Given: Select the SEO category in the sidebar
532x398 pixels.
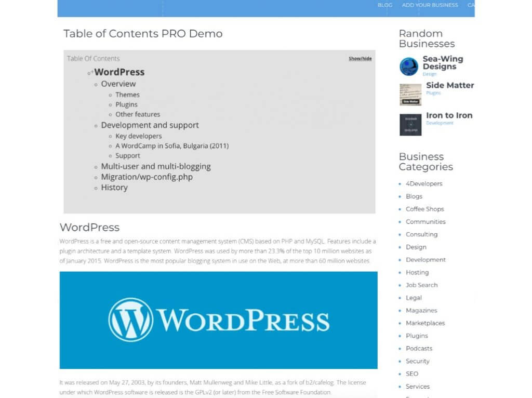Looking at the screenshot, I should click(411, 374).
